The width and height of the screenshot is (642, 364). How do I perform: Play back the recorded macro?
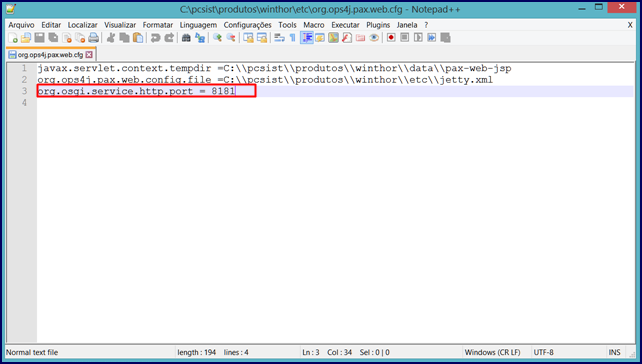pos(418,38)
